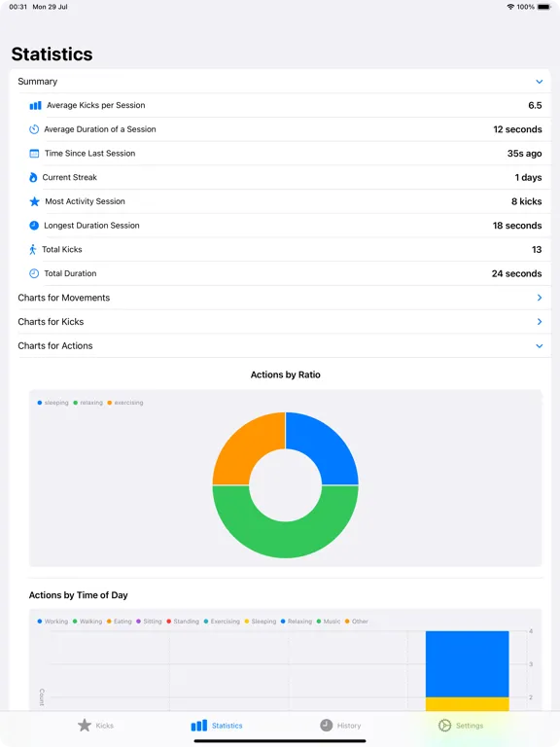Screen dimensions: 560x747
Task: Click the blue bar in time of day chart
Action: tap(467, 664)
